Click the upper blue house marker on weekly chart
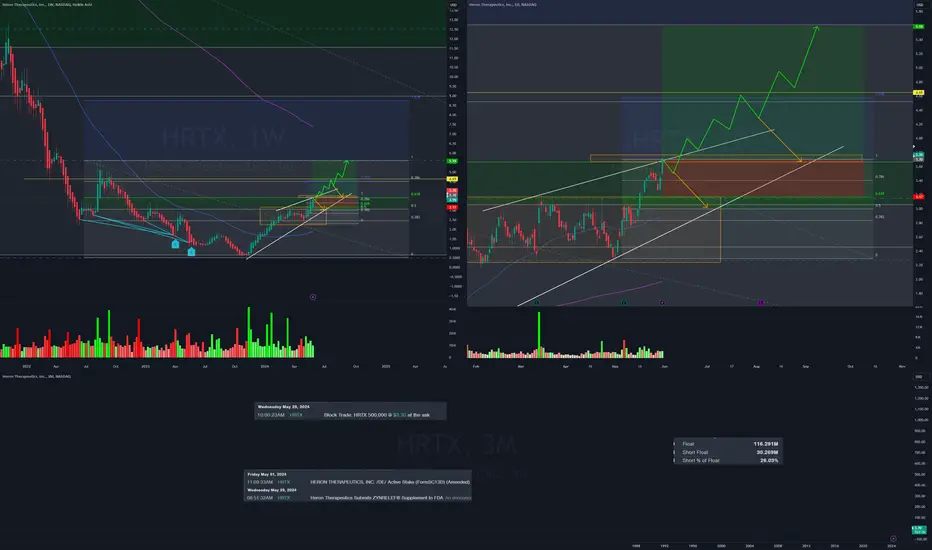Image resolution: width=932 pixels, height=550 pixels. point(175,244)
